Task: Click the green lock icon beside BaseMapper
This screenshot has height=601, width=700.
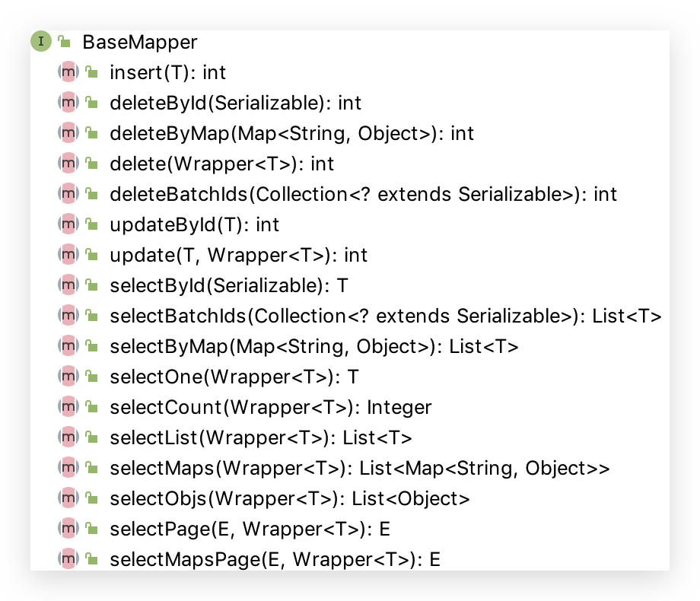Action: pos(65,43)
